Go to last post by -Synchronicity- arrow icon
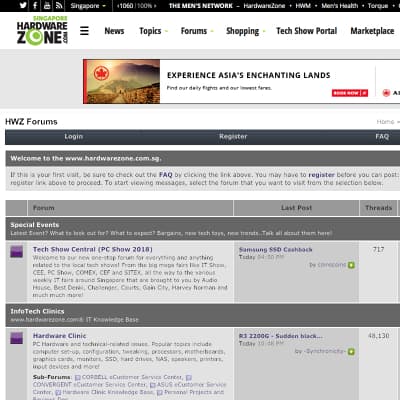Image resolution: width=400 pixels, height=400 pixels. [x=351, y=352]
